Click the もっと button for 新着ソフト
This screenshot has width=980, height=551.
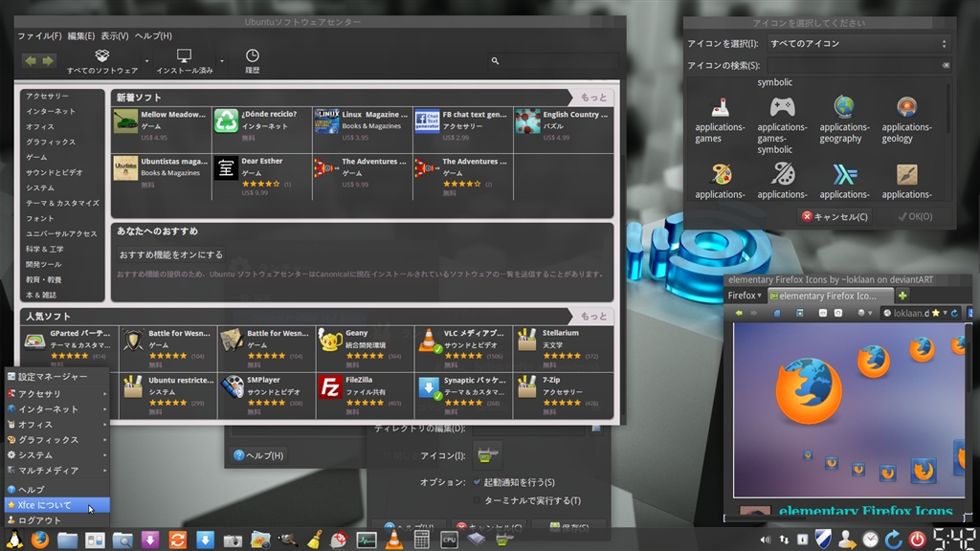click(592, 98)
